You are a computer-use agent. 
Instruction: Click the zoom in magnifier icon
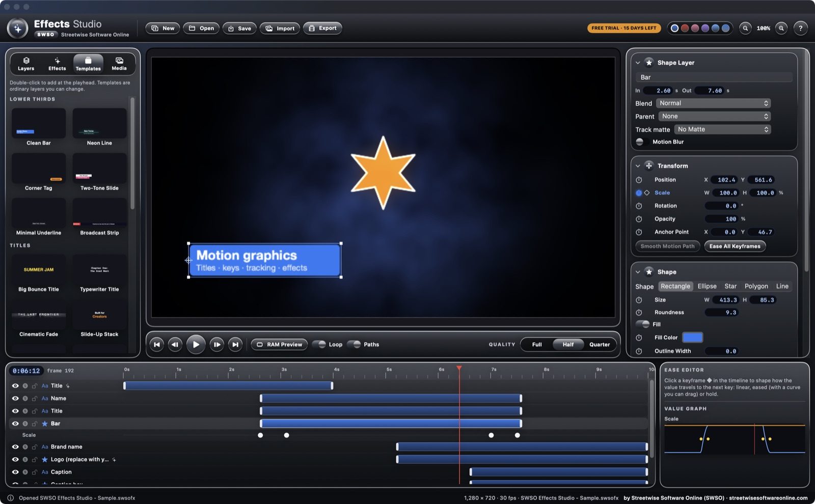(781, 29)
